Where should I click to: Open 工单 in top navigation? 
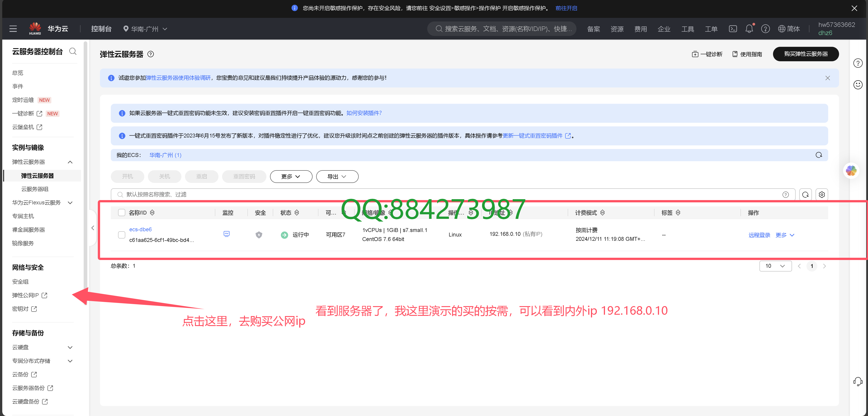tap(711, 29)
